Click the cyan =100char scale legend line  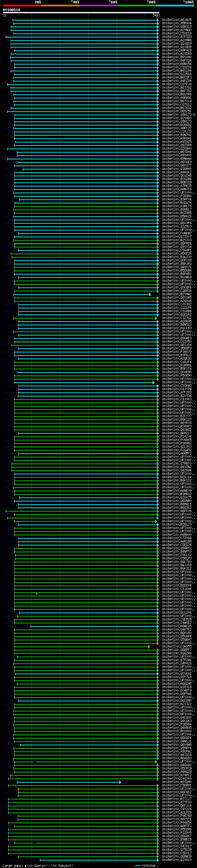coord(138,866)
